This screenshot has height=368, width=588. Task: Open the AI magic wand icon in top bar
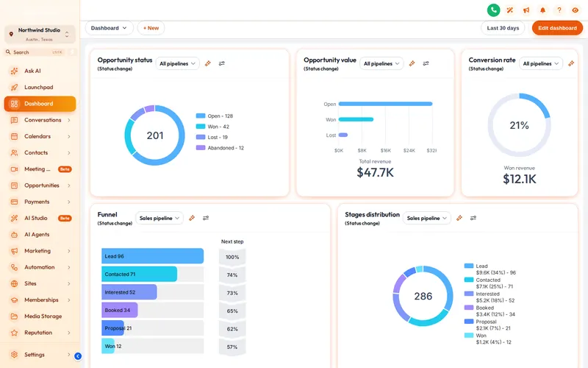509,10
